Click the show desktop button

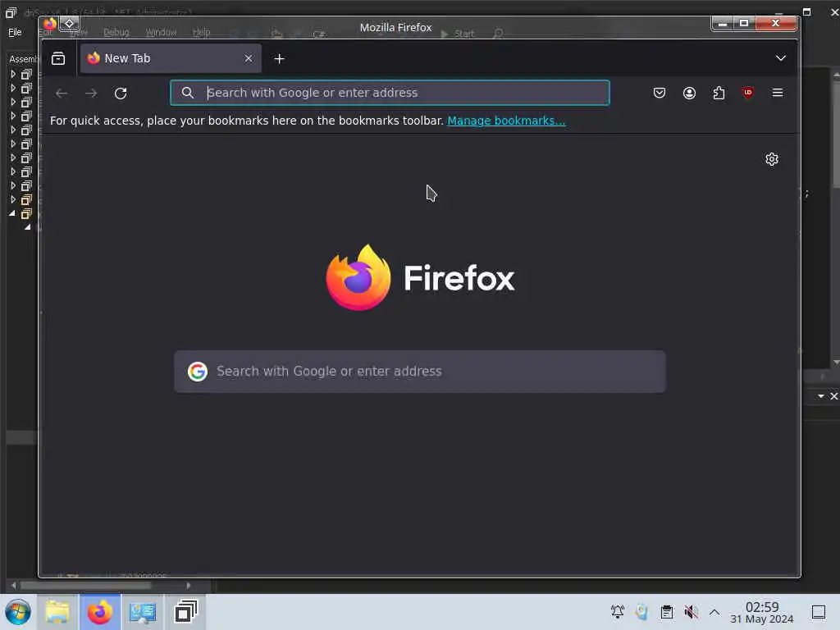point(819,612)
